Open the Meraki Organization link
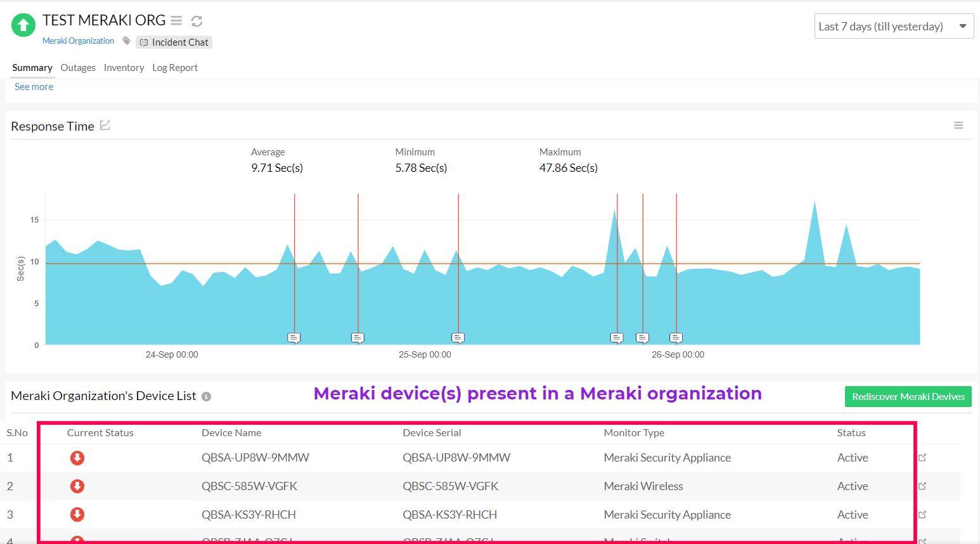This screenshot has width=980, height=544. 79,41
